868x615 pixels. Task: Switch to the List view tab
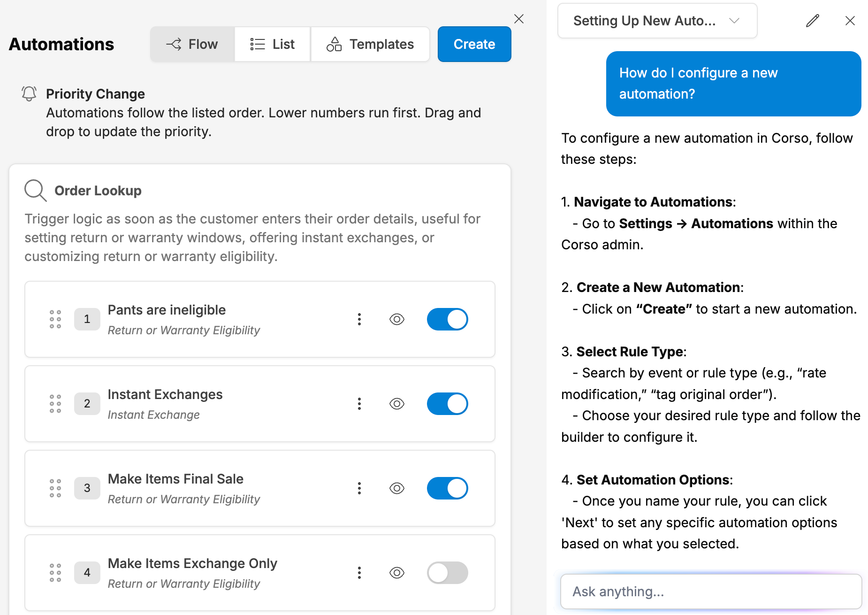pos(273,44)
